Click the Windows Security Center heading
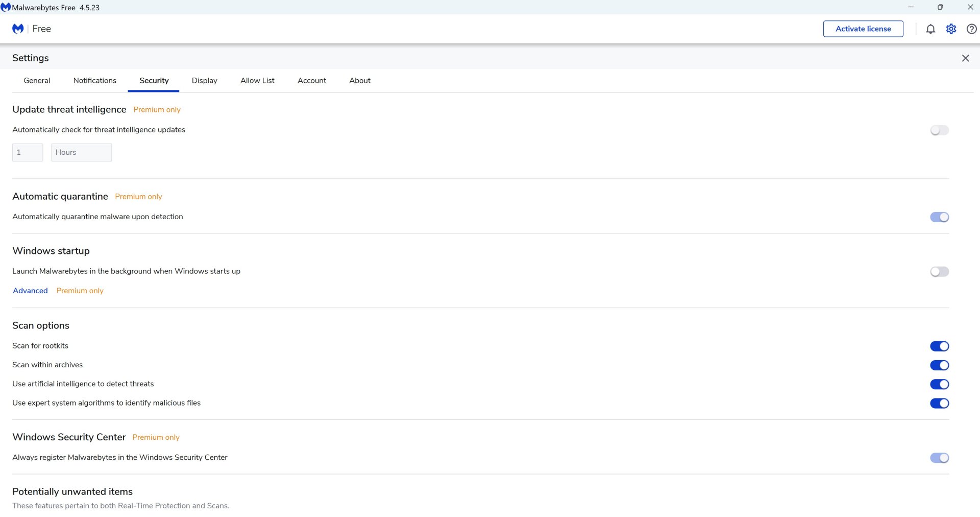Viewport: 980px width, 517px height. [69, 437]
